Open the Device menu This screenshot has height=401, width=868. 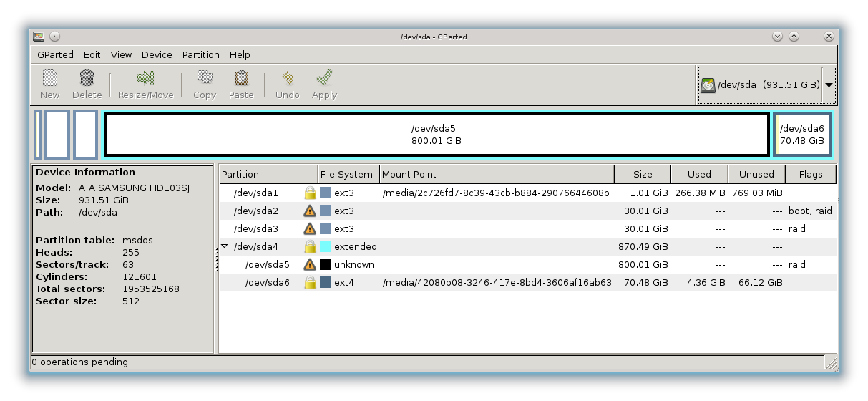(x=157, y=55)
